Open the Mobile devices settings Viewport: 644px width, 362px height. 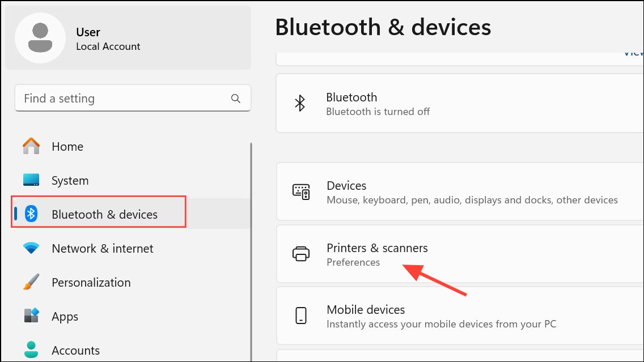click(460, 316)
